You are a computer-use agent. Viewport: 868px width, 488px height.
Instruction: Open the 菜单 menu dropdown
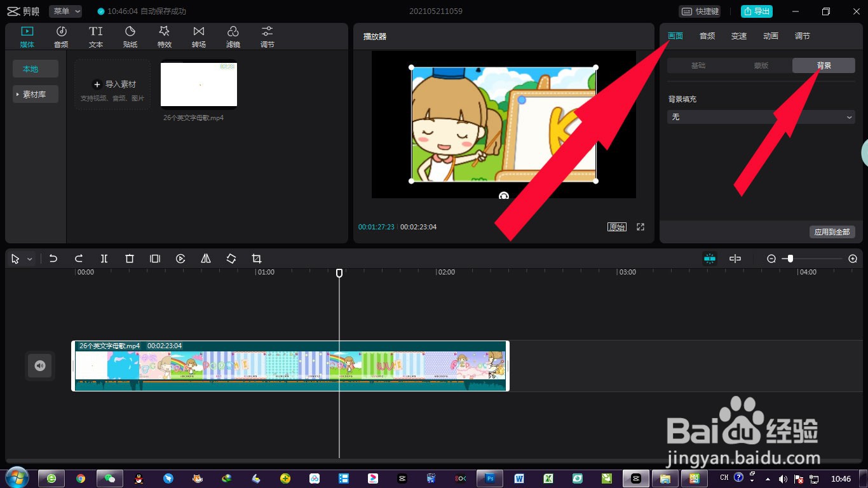coord(65,11)
